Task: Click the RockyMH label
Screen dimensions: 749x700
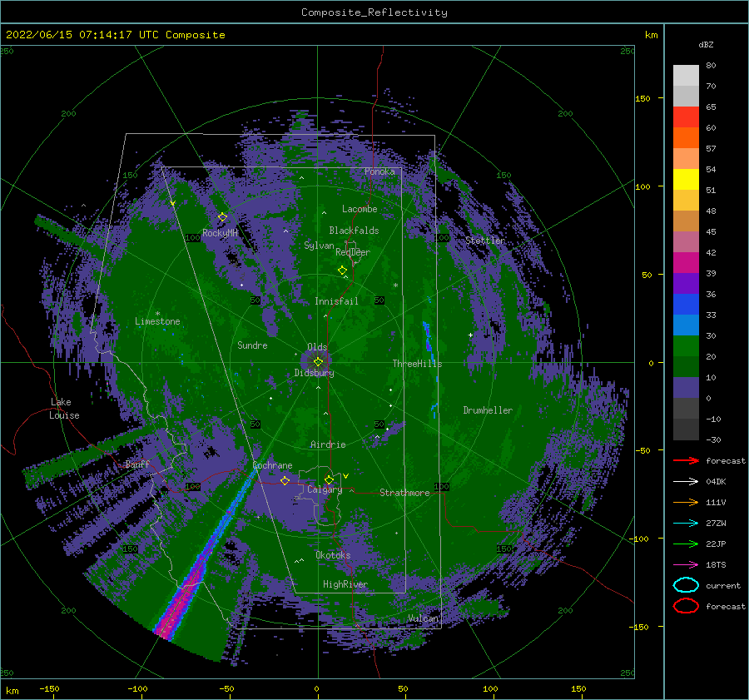Action: point(220,233)
